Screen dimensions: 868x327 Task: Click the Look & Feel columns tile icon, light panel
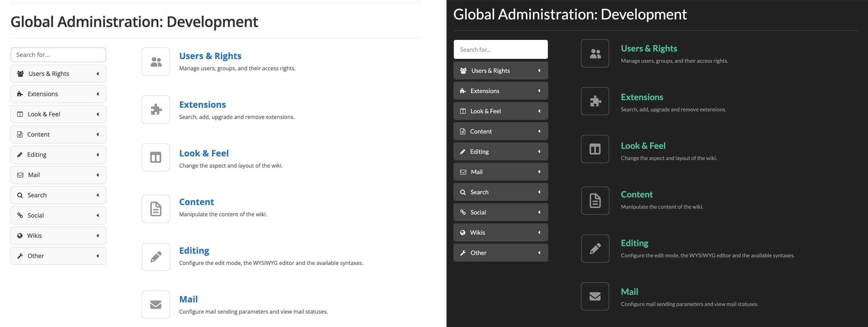pos(156,157)
